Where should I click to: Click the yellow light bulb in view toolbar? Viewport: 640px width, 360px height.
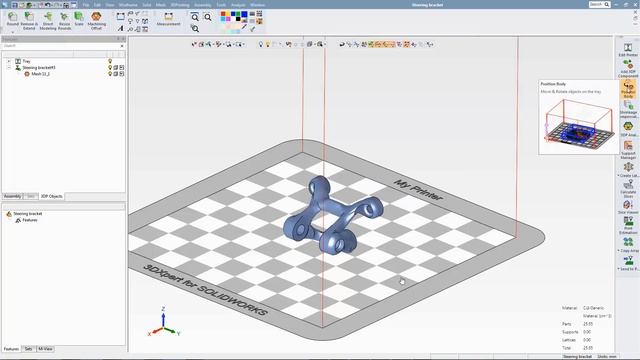[268, 44]
